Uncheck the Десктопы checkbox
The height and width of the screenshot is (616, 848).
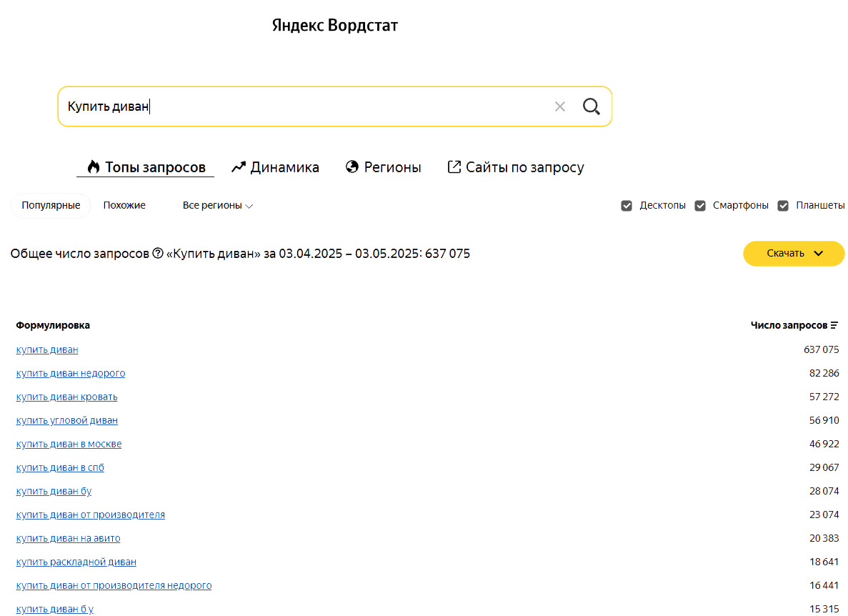click(627, 206)
